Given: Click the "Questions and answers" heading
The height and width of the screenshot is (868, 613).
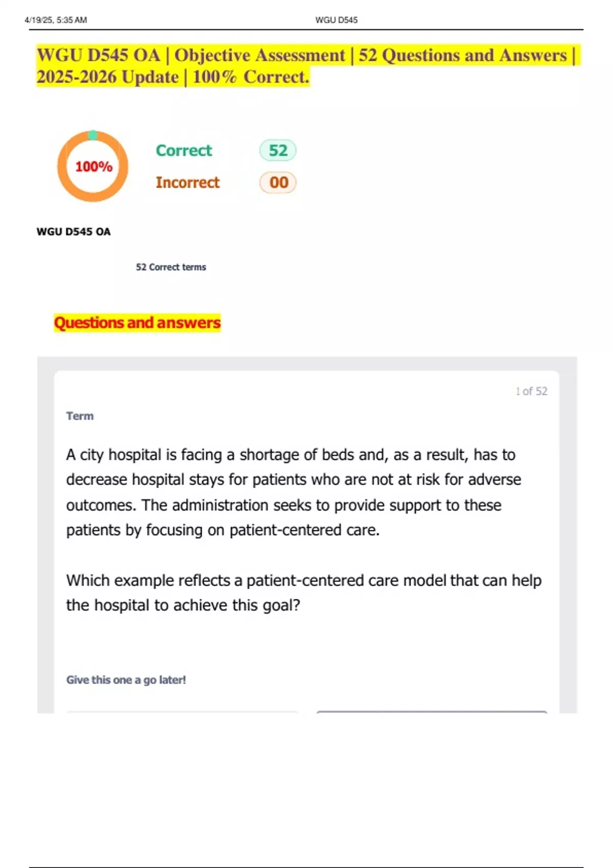Looking at the screenshot, I should click(137, 323).
